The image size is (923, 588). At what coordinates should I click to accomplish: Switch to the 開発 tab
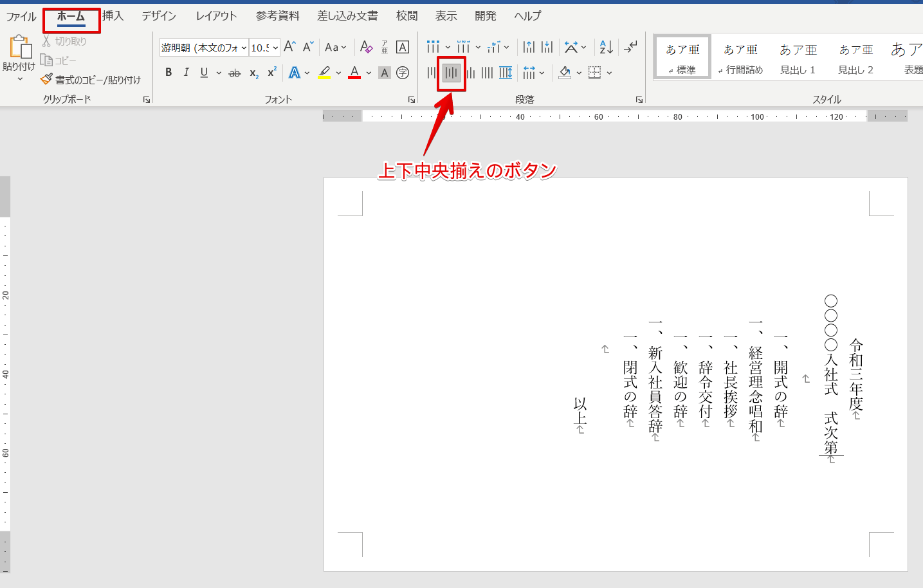[x=486, y=15]
